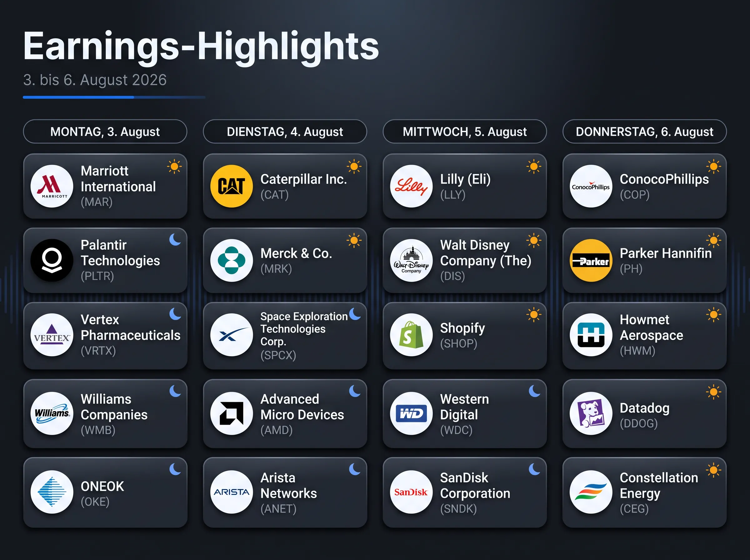Click the 'Walt Disney Company (The)' name
Viewport: 750px width, 560px height.
pyautogui.click(x=486, y=253)
